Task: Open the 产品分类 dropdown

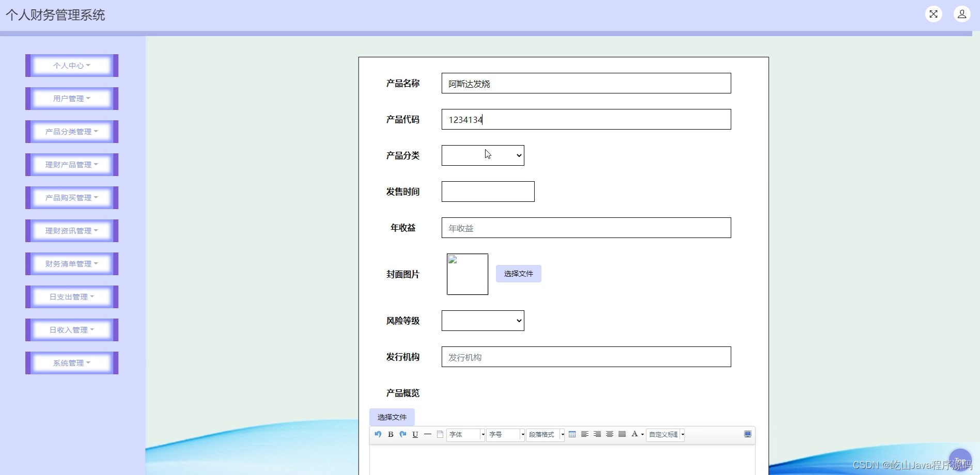Action: tap(483, 155)
